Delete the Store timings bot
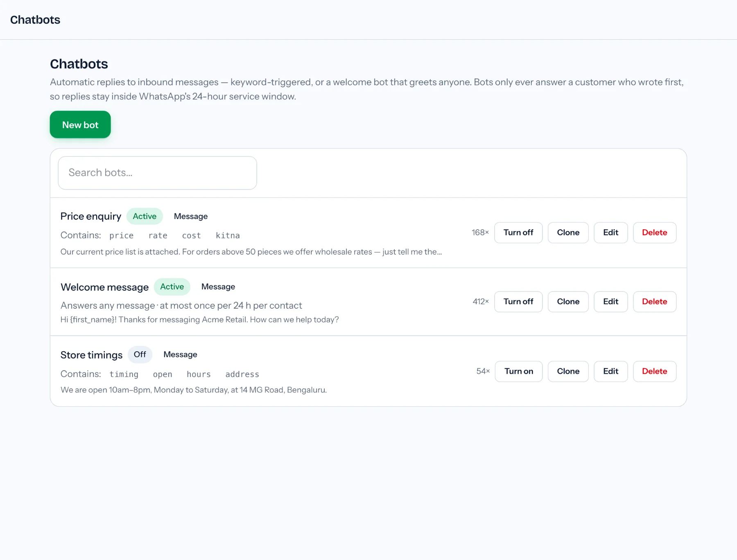Screen dimensions: 737x560 pos(654,371)
